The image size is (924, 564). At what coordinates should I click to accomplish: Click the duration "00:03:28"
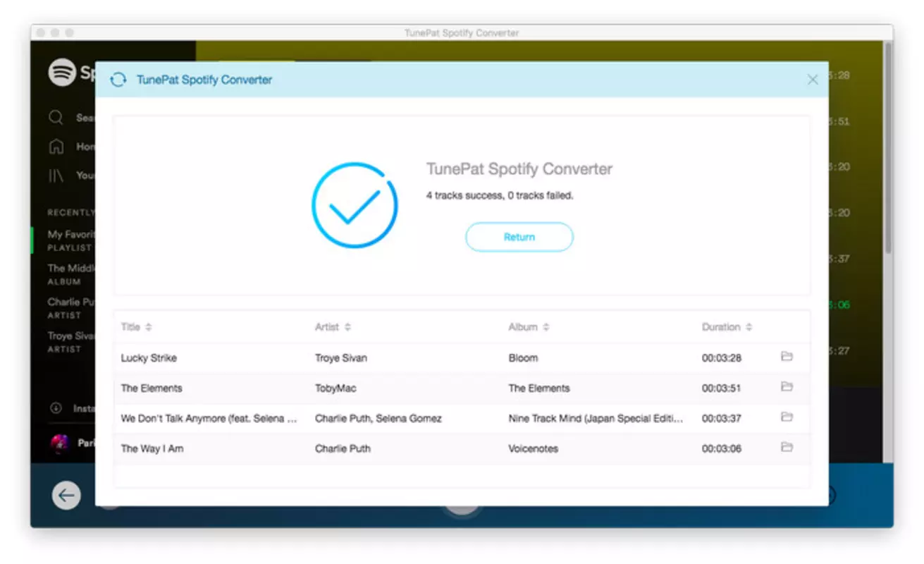pos(722,358)
